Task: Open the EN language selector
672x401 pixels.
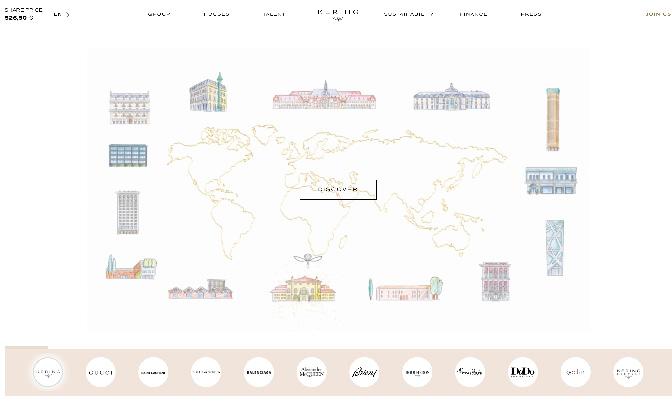Action: (x=61, y=14)
